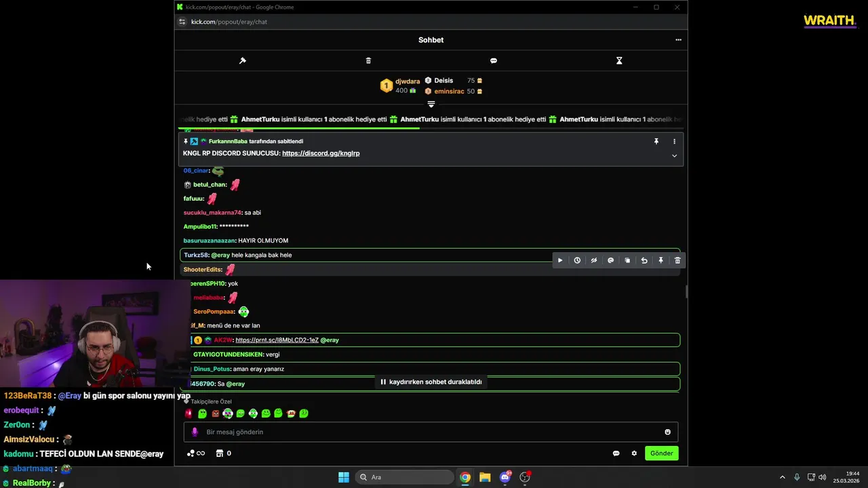
Task: Click username basuruazanaazan
Action: pyautogui.click(x=209, y=241)
